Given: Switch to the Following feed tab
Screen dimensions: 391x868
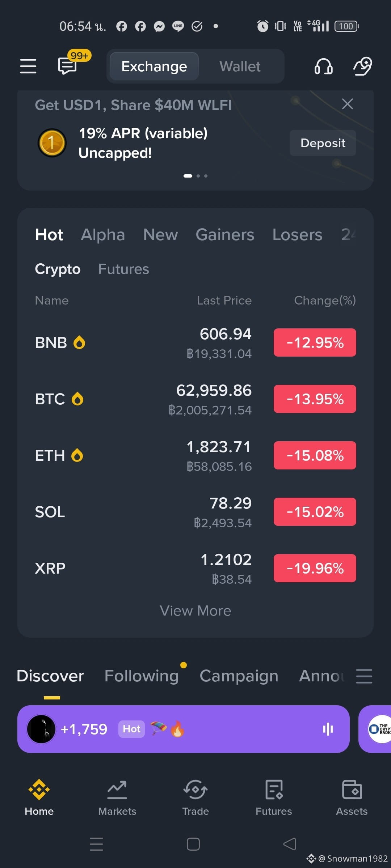Looking at the screenshot, I should pyautogui.click(x=142, y=676).
